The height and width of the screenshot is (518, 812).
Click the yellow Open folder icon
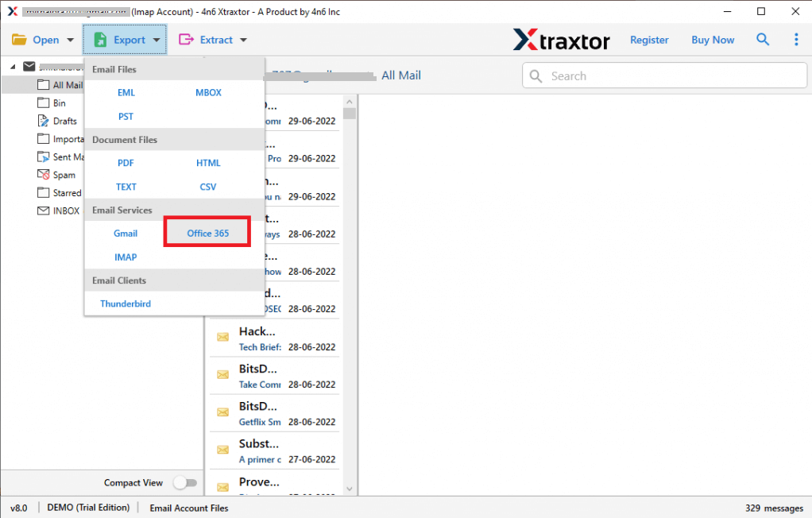(x=21, y=39)
